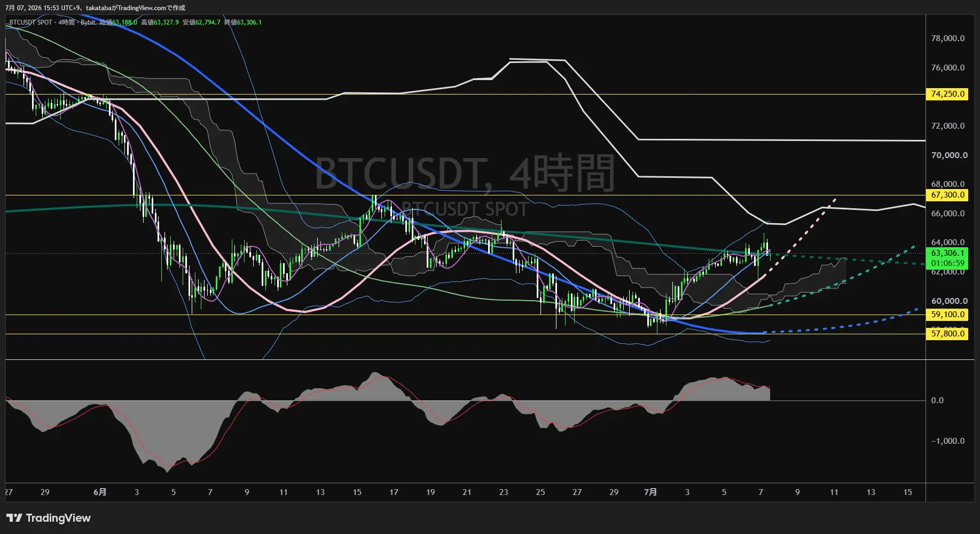
Task: Click the header text with takataba creation date
Action: (x=96, y=8)
